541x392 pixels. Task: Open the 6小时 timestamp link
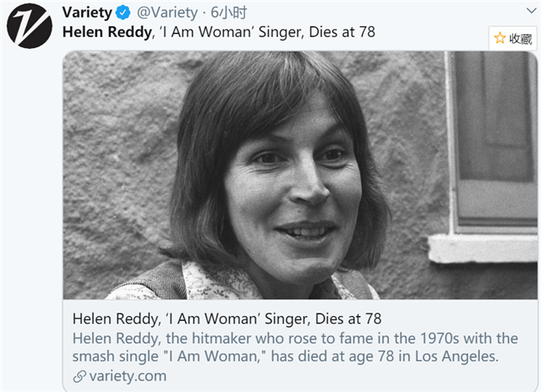[229, 13]
